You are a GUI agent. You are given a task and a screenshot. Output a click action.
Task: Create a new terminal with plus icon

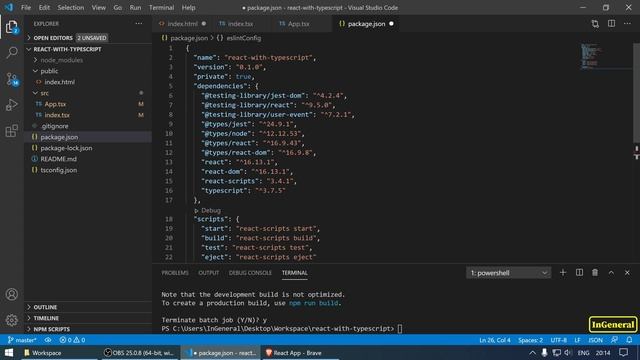click(x=563, y=273)
